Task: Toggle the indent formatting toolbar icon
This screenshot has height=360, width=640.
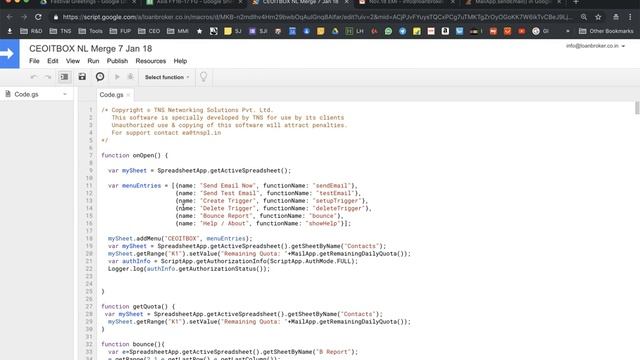Action: [x=64, y=77]
